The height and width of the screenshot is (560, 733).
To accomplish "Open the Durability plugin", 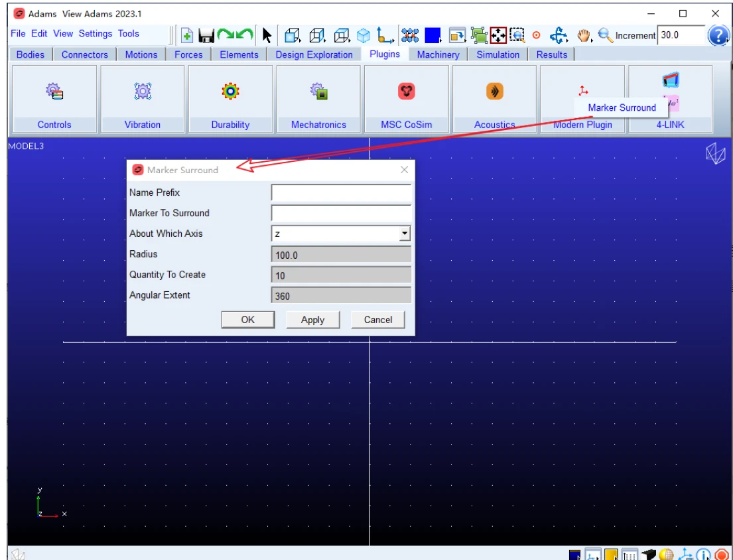I will pyautogui.click(x=230, y=99).
